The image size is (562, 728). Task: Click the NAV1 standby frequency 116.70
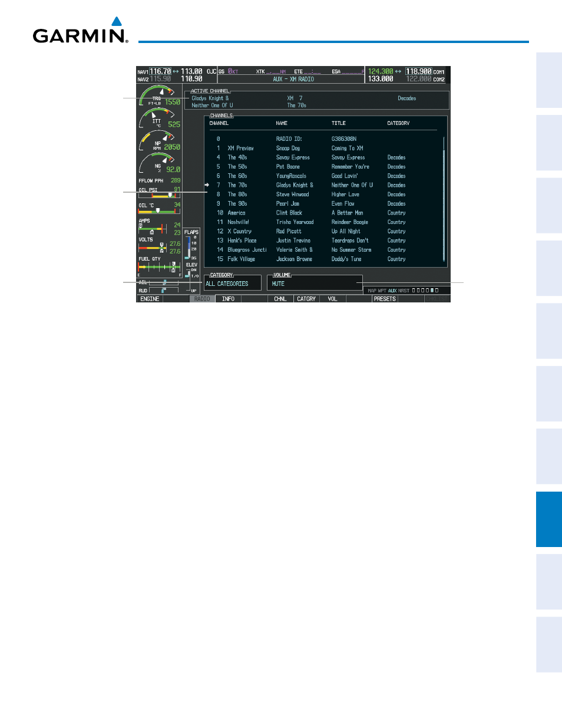160,71
